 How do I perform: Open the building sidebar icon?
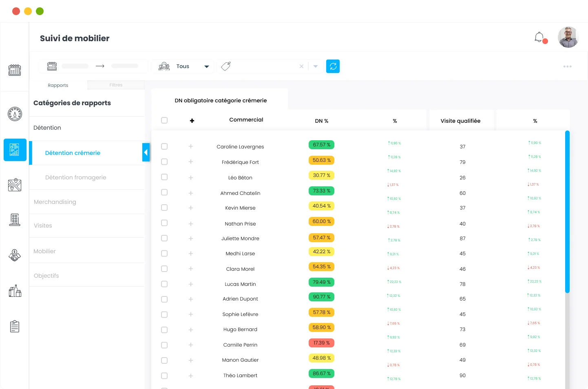tap(15, 220)
